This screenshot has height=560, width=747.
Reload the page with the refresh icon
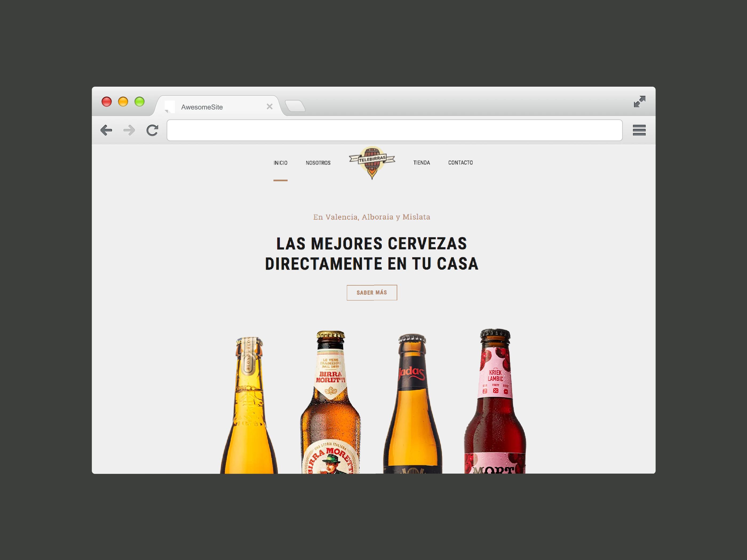152,130
